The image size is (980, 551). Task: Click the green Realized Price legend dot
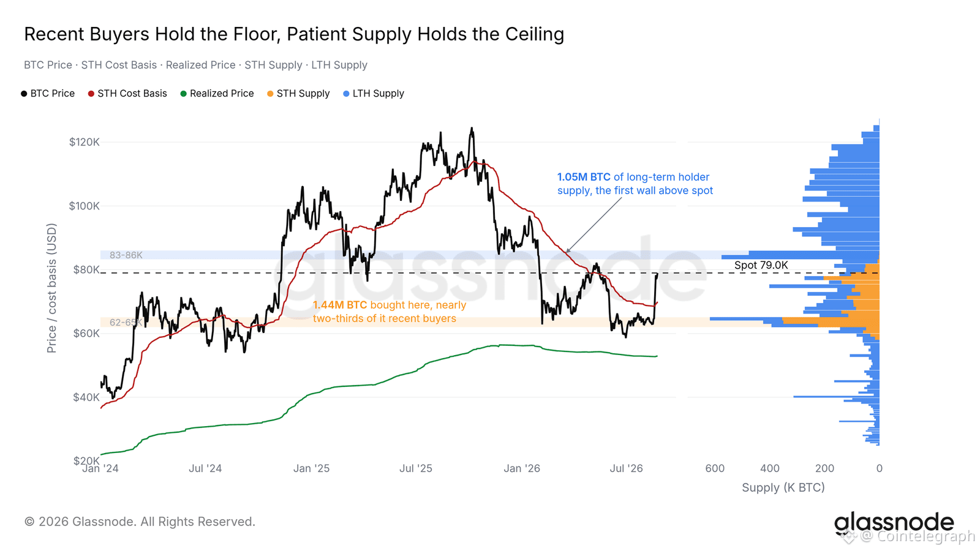pos(183,94)
